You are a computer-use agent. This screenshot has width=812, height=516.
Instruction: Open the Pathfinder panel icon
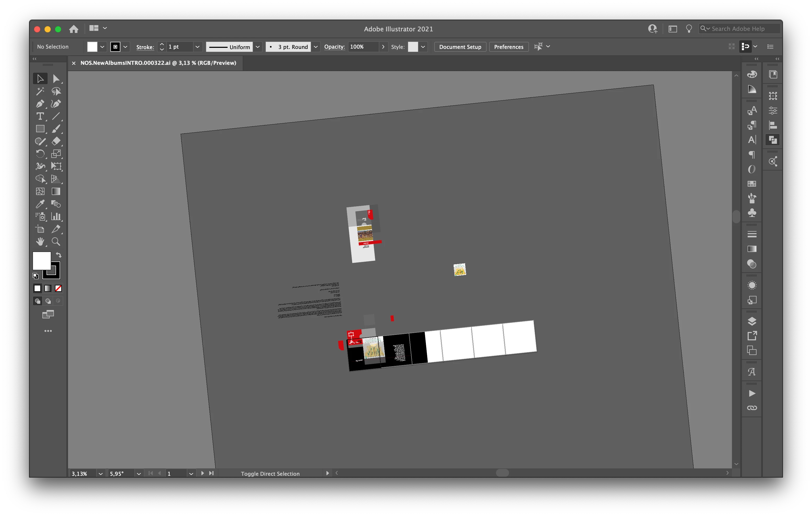click(772, 140)
